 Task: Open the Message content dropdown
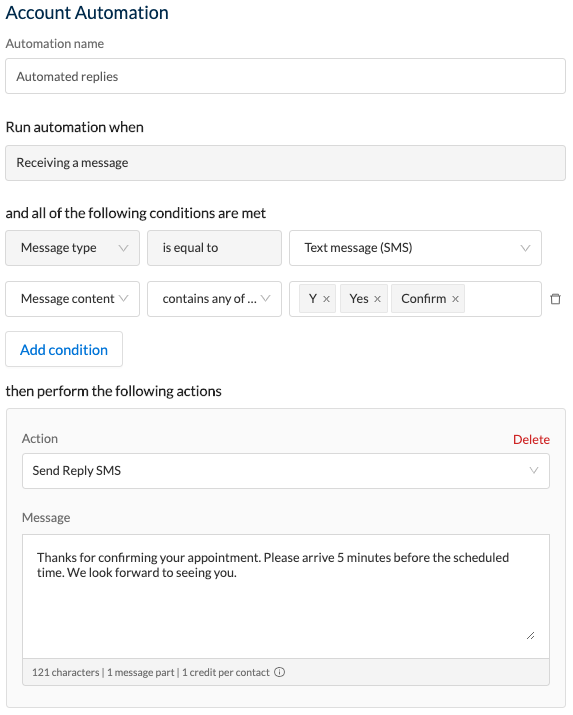click(x=72, y=299)
